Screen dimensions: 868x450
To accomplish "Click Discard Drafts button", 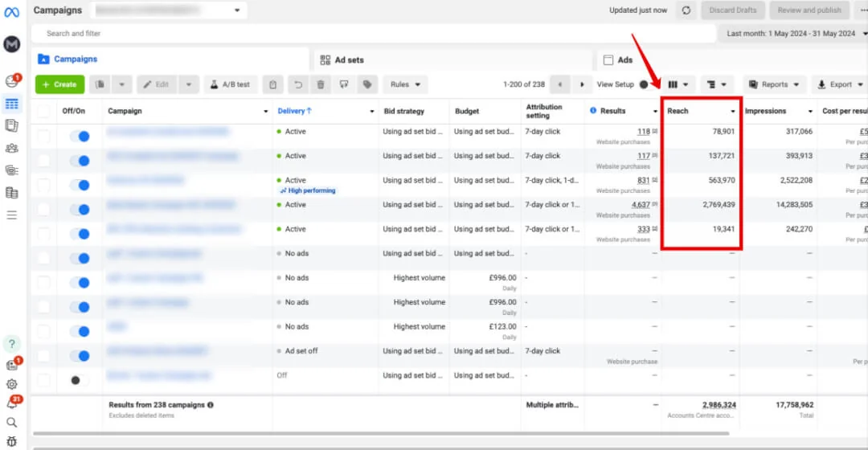I will pyautogui.click(x=733, y=10).
